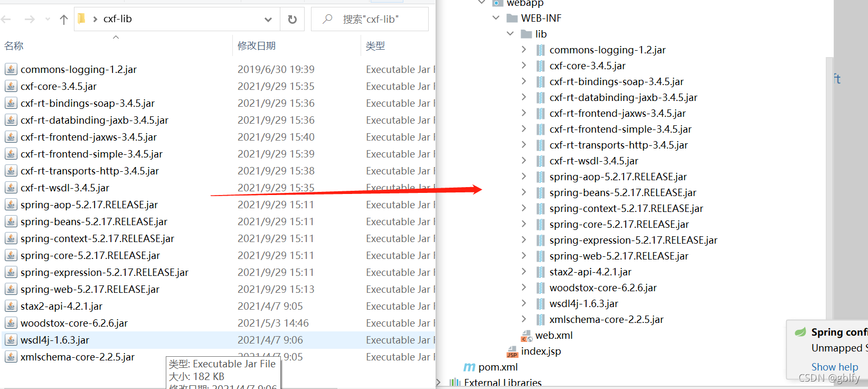Image resolution: width=868 pixels, height=389 pixels.
Task: Select cxf-rt-transports-http-3.4.5.jar in project tree
Action: click(x=619, y=145)
